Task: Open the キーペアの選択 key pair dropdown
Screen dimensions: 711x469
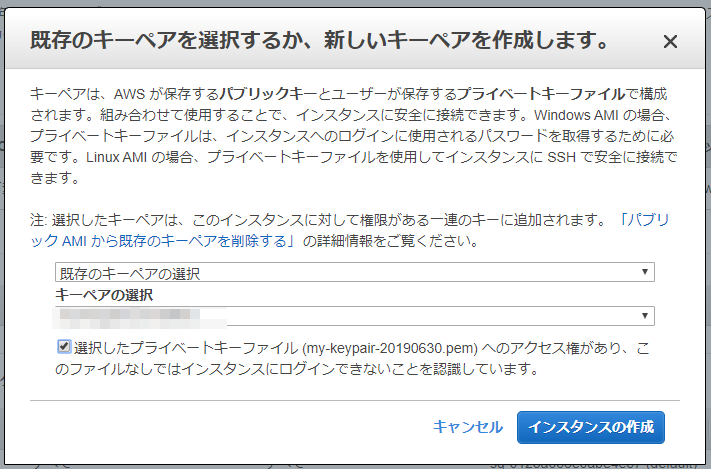Action: point(355,316)
